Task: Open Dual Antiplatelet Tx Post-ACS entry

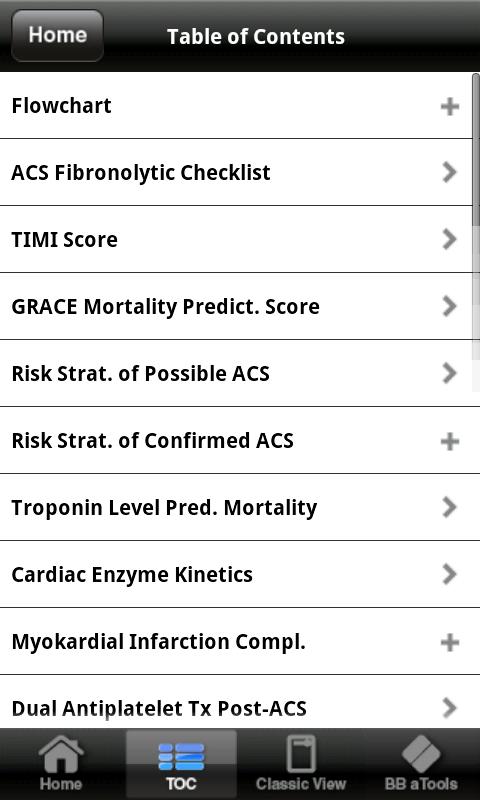Action: (240, 702)
